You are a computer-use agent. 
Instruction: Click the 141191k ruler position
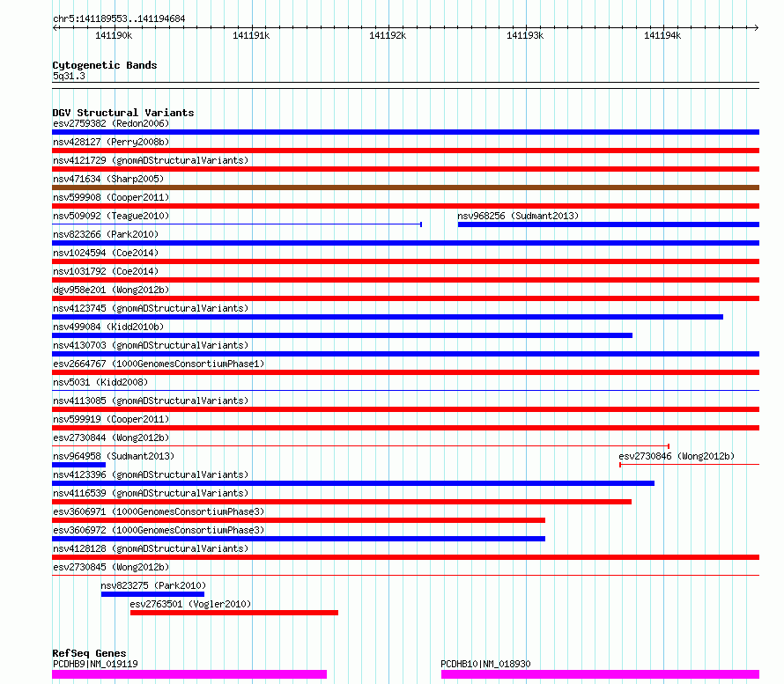coord(251,35)
